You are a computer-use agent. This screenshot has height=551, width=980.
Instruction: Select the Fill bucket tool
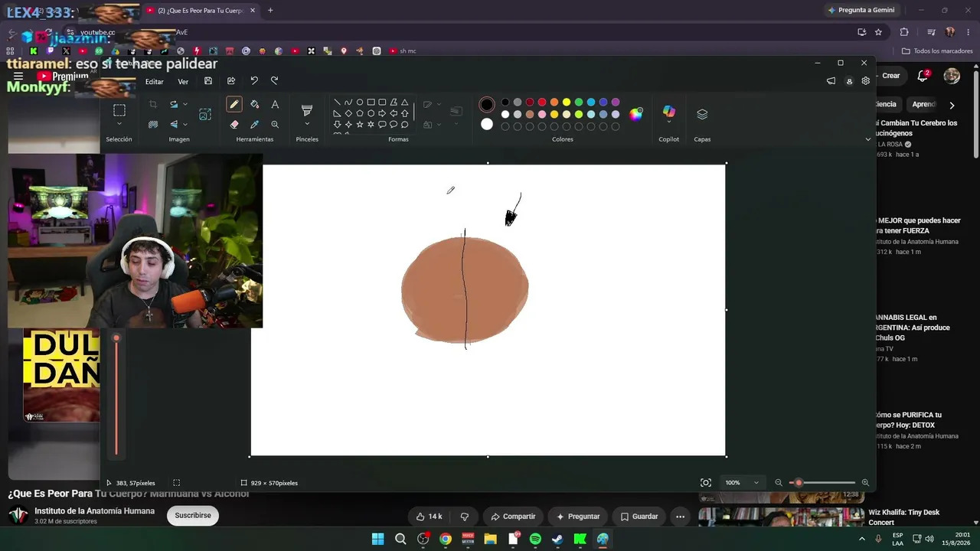tap(255, 104)
